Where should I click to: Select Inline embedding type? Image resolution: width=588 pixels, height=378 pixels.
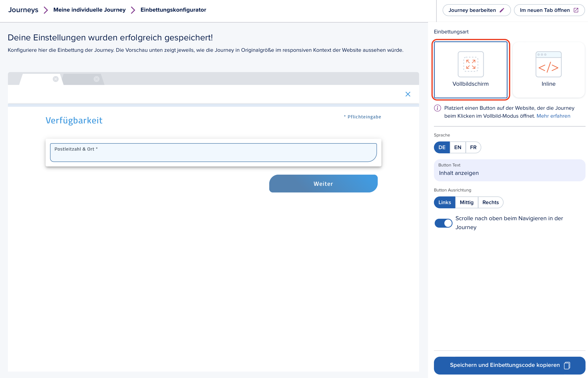[548, 70]
